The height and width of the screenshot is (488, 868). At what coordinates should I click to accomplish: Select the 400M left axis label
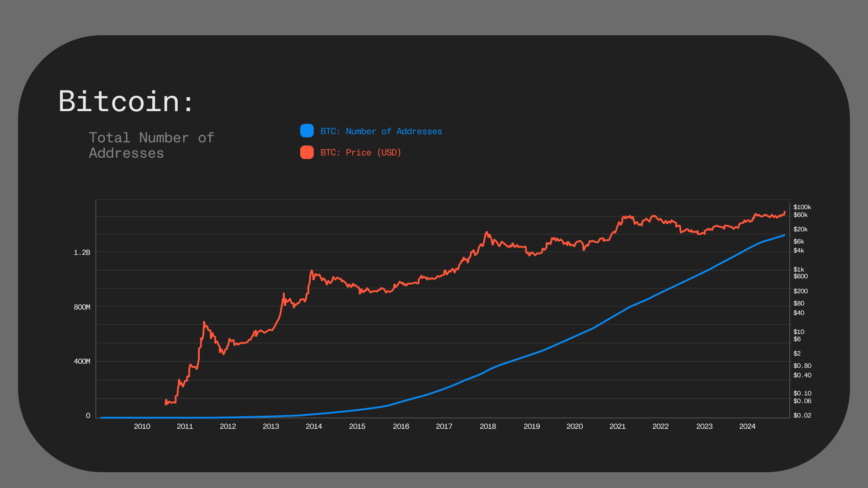tap(82, 361)
